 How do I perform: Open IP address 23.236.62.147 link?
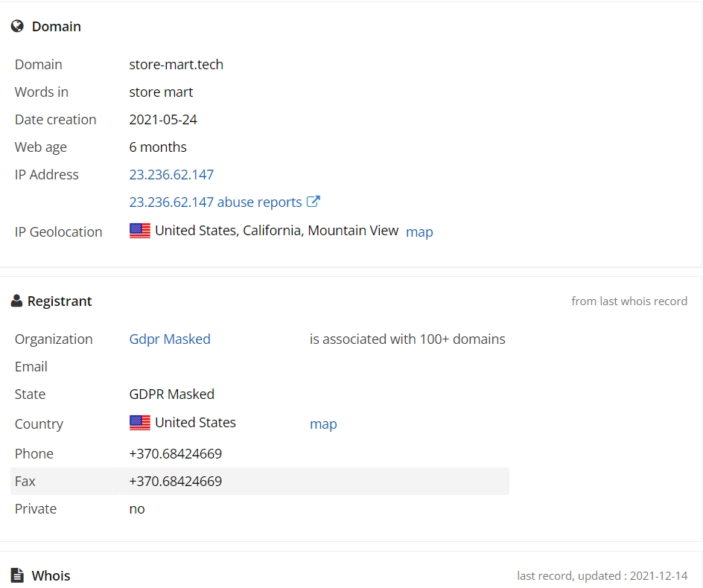pyautogui.click(x=171, y=174)
